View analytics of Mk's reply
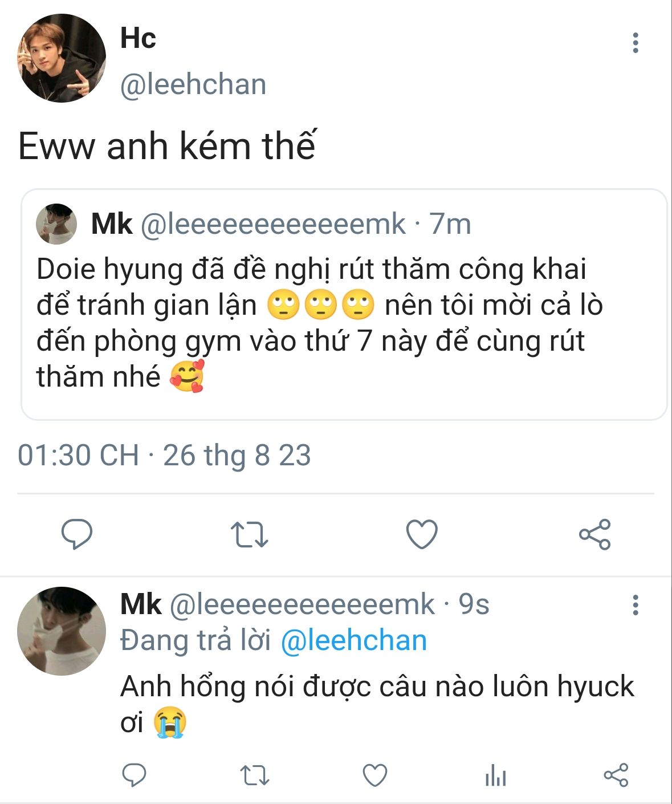 click(495, 775)
